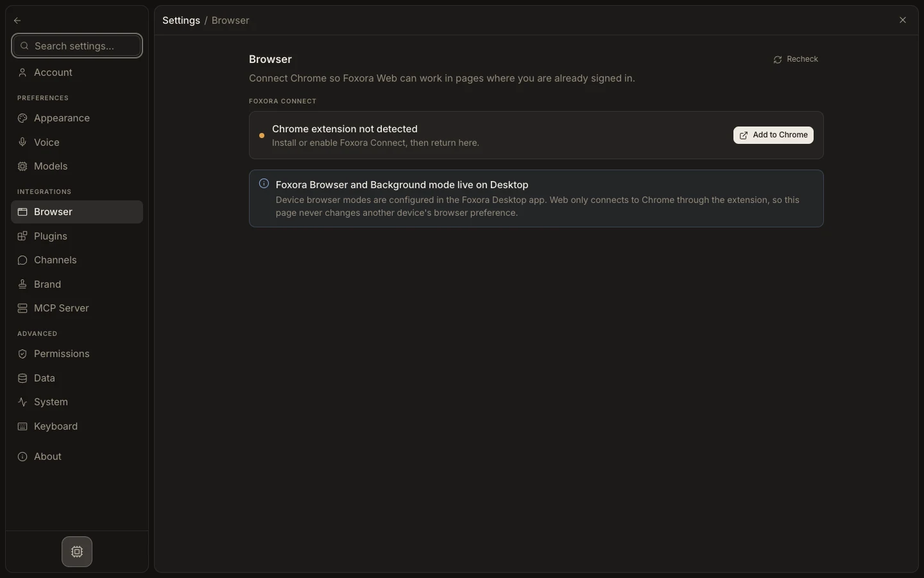The width and height of the screenshot is (924, 578).
Task: Click the Browser breadcrumb text
Action: (x=230, y=21)
